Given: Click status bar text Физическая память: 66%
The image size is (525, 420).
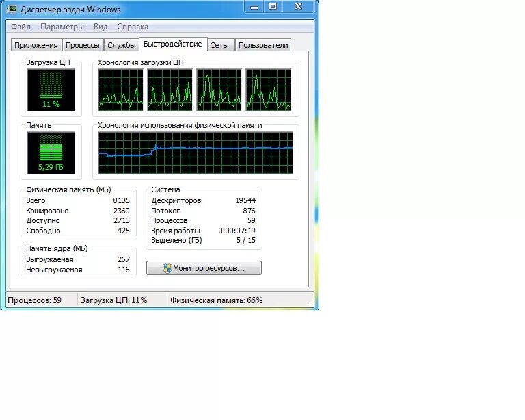Looking at the screenshot, I should coord(216,300).
